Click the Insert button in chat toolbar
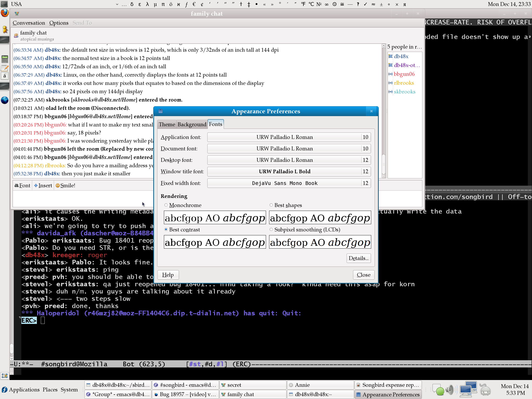The width and height of the screenshot is (532, 399). click(43, 185)
